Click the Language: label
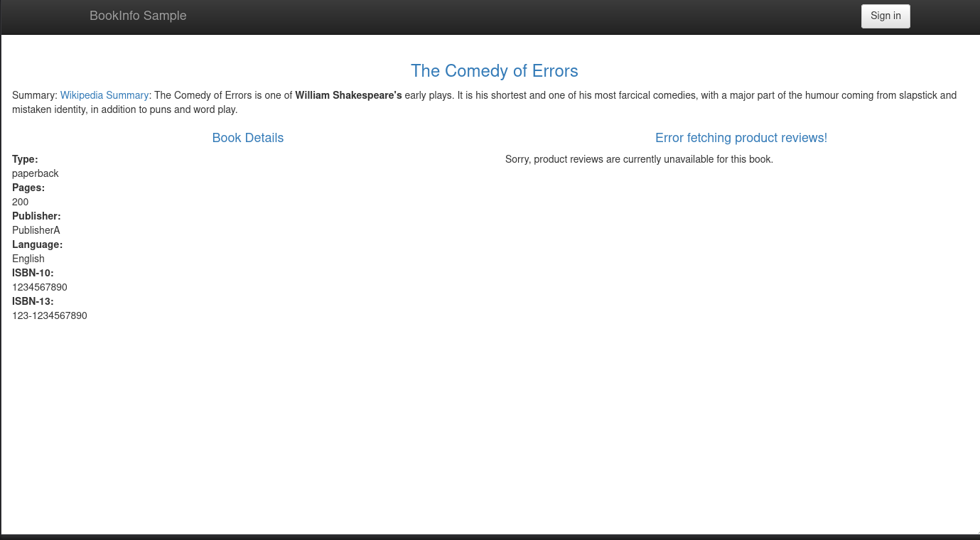Screen dimensions: 980x540 click(x=38, y=244)
